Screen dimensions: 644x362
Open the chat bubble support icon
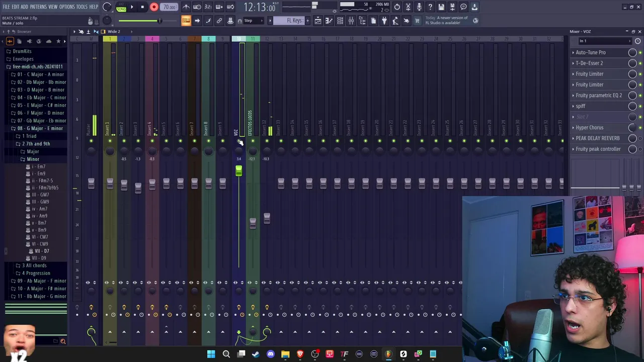463,7
